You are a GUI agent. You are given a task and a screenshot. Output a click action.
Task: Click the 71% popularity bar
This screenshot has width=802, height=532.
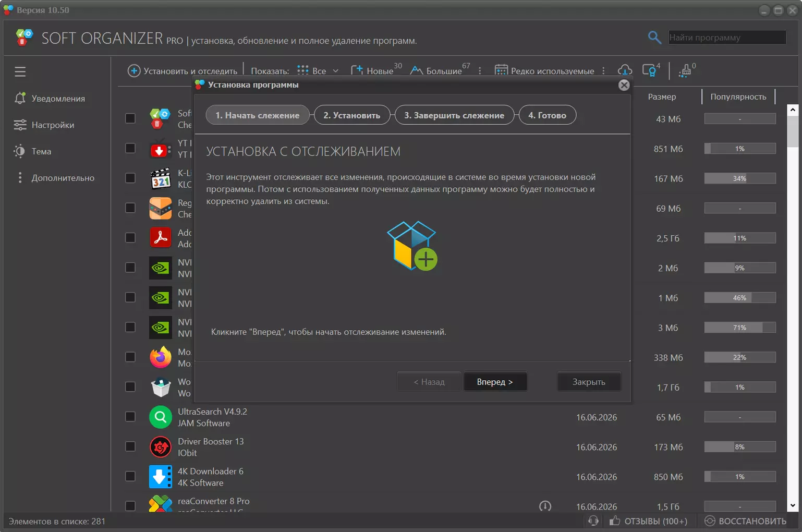tap(740, 328)
